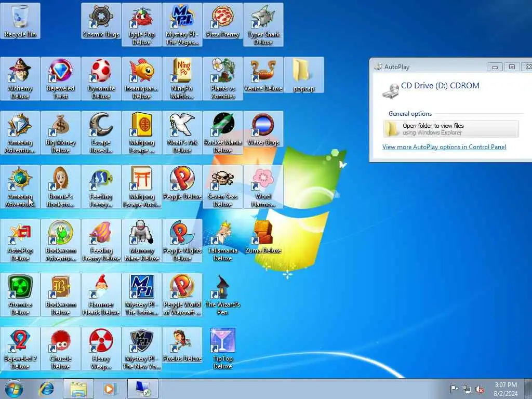Select the AstroPop Deluxe shortcut

(20, 241)
